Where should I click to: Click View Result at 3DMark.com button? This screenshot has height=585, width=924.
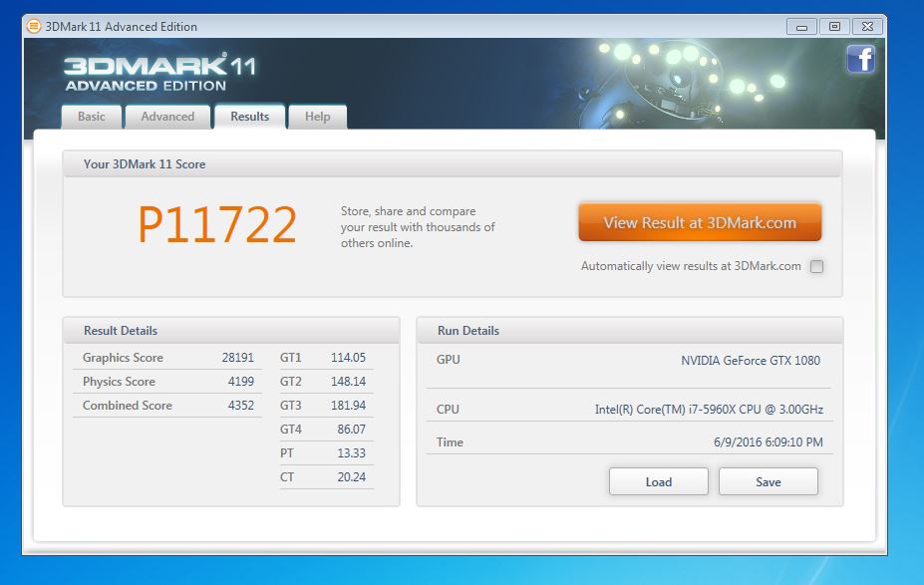pos(700,222)
